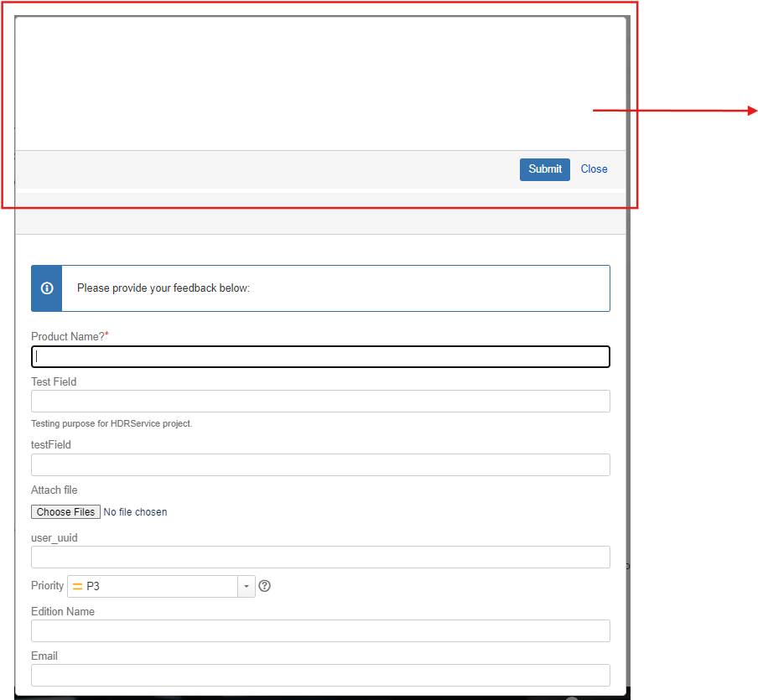
Task: Click the 'Priority' label
Action: 47,585
